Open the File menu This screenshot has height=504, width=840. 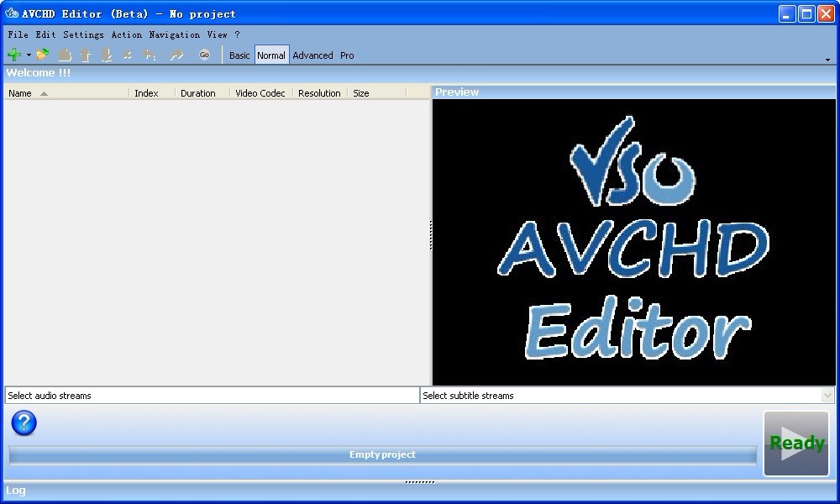point(18,34)
